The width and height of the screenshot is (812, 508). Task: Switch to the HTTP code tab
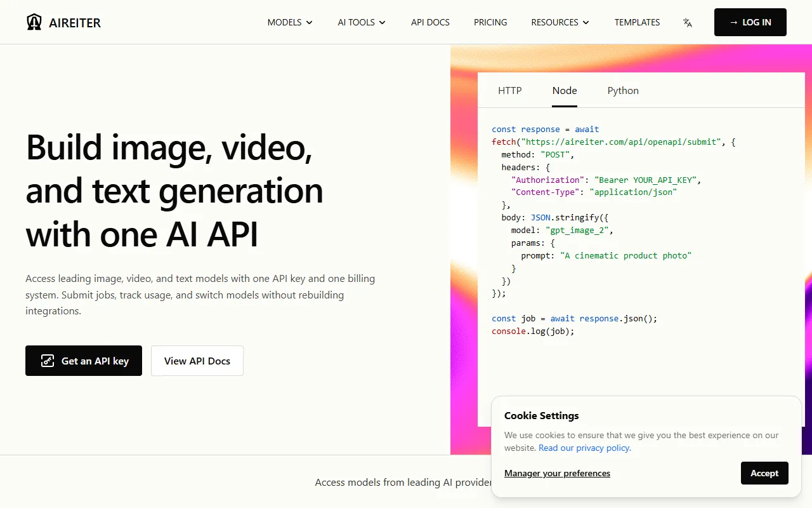[x=510, y=90]
